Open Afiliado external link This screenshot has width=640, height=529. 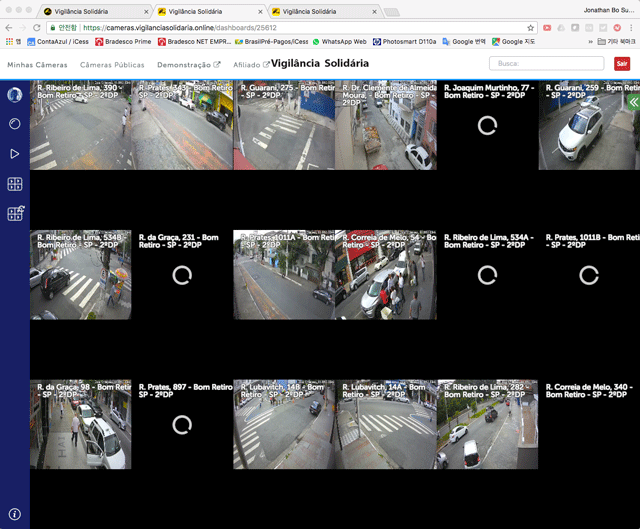251,65
